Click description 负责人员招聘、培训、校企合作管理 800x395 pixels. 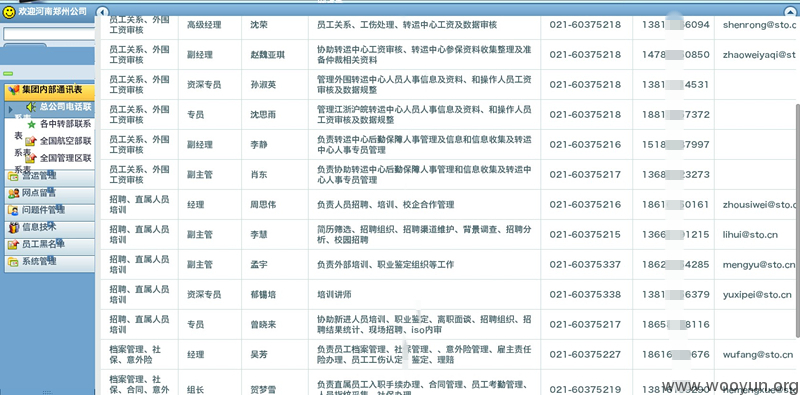click(x=385, y=205)
